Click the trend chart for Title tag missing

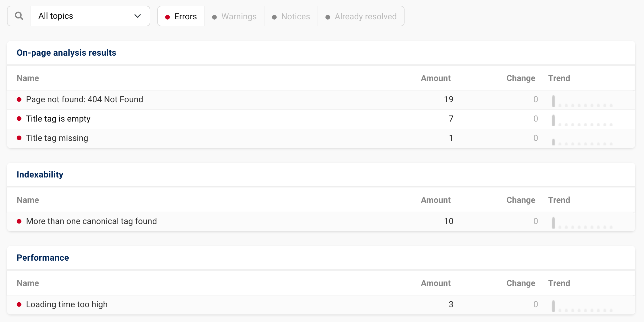582,141
